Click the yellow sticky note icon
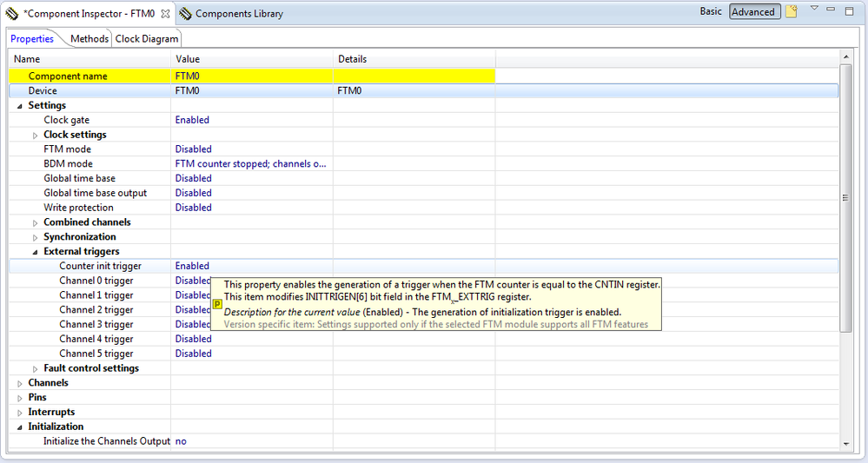The height and width of the screenshot is (463, 868). (792, 12)
